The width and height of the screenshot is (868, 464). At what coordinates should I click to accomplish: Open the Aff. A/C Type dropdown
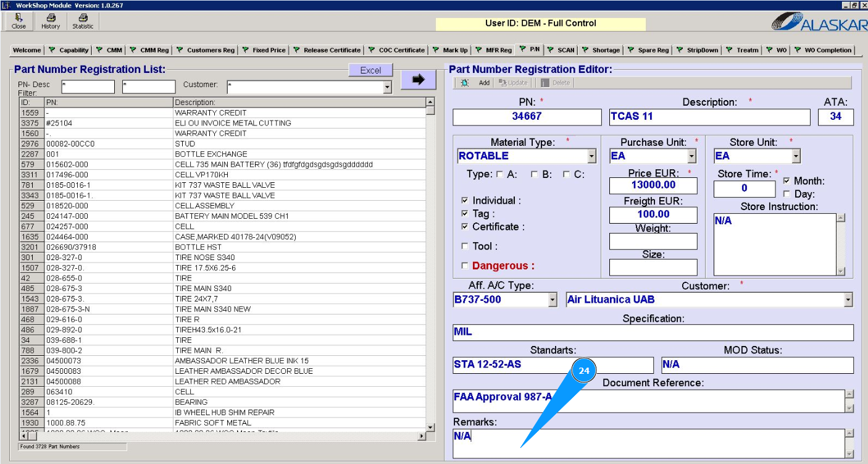click(x=553, y=300)
